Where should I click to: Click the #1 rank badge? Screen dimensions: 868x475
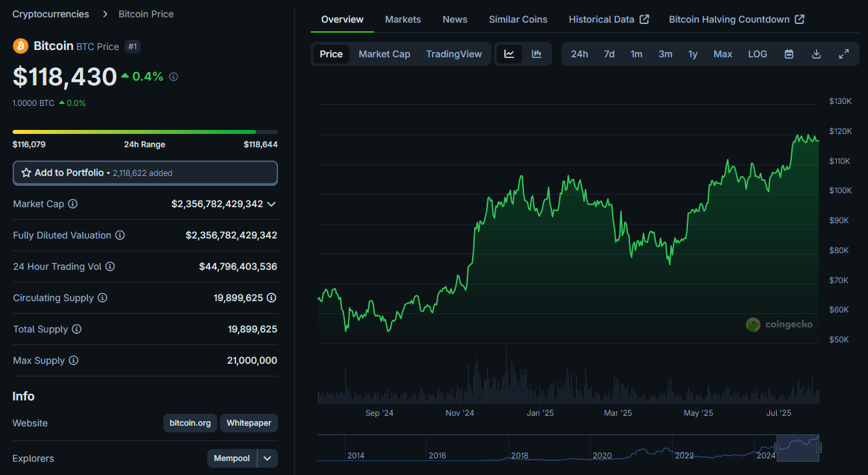tap(132, 47)
